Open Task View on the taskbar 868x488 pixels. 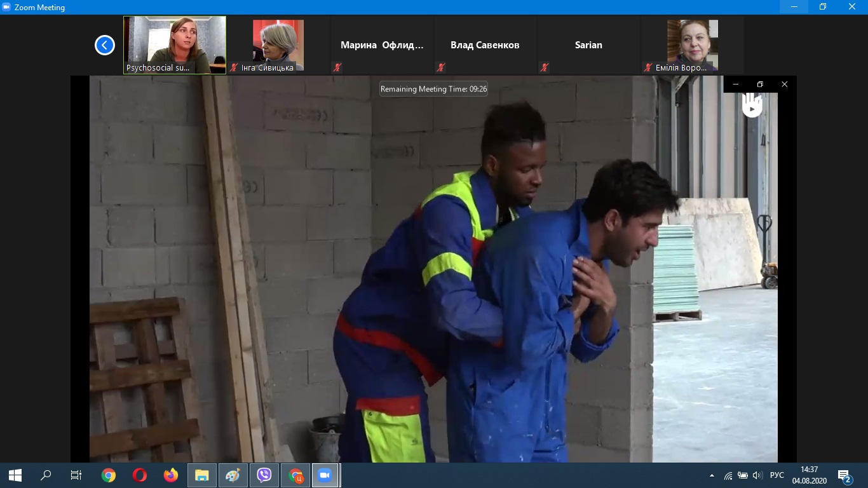click(x=76, y=475)
